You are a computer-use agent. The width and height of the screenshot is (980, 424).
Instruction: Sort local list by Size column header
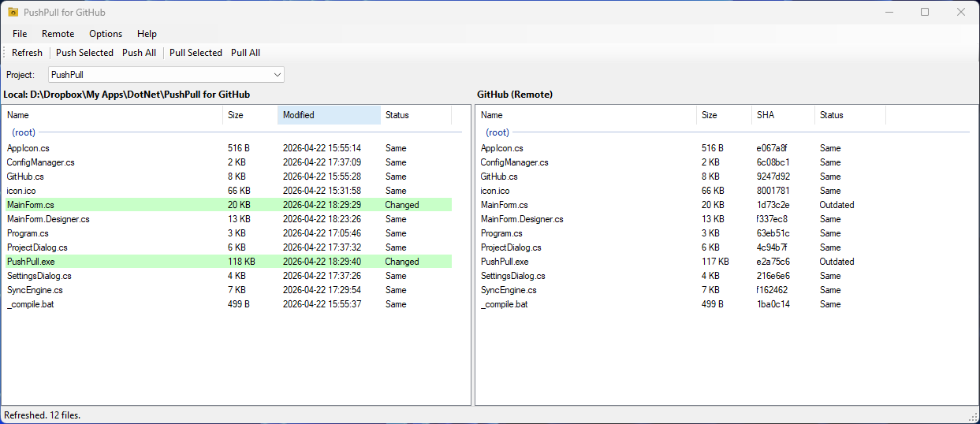pos(249,115)
